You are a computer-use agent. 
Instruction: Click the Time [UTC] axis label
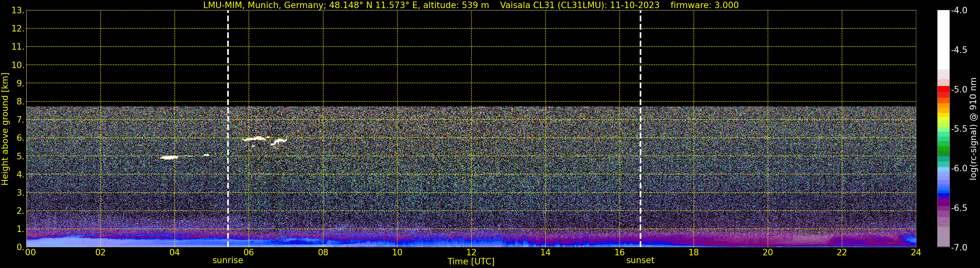(x=471, y=262)
